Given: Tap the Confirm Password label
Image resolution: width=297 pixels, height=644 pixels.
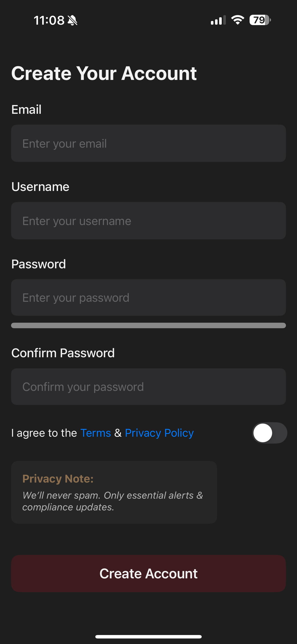Looking at the screenshot, I should pos(63,353).
